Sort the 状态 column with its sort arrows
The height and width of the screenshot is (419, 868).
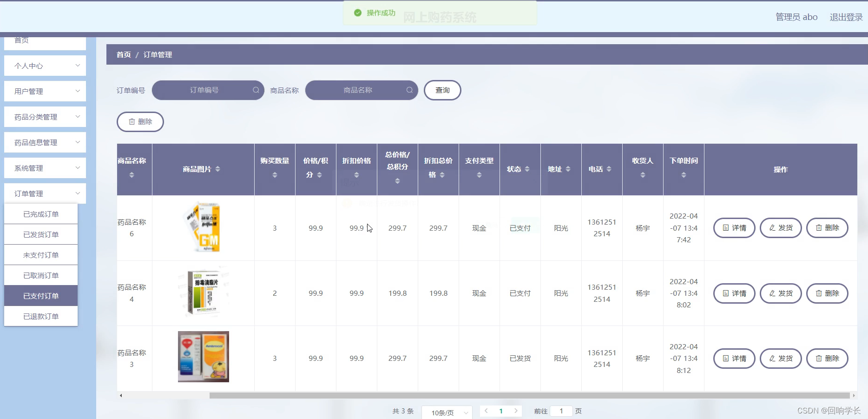[x=527, y=169]
